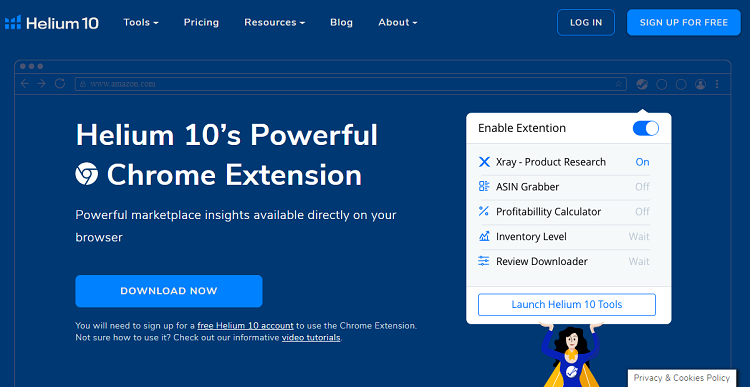Open the Privacy & Cookies Policy tab
This screenshot has width=750, height=387.
coord(682,378)
